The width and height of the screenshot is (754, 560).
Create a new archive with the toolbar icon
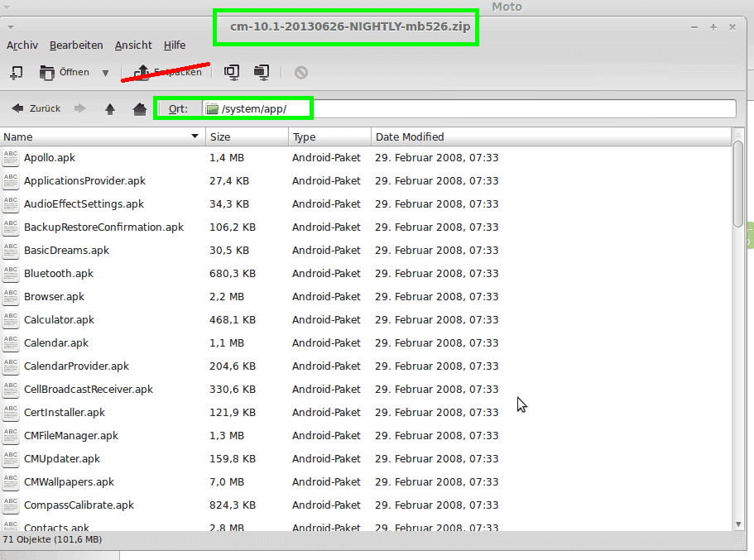(17, 73)
